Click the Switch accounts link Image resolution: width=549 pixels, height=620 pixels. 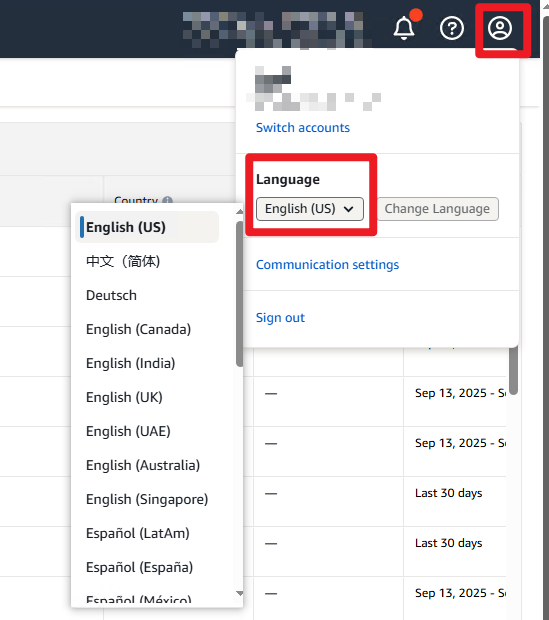pos(303,128)
